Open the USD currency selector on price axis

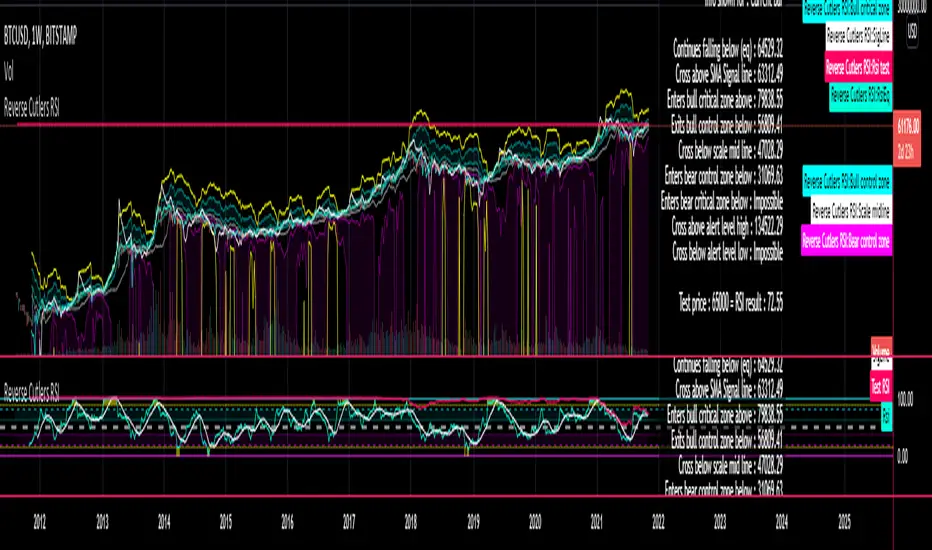[912, 33]
